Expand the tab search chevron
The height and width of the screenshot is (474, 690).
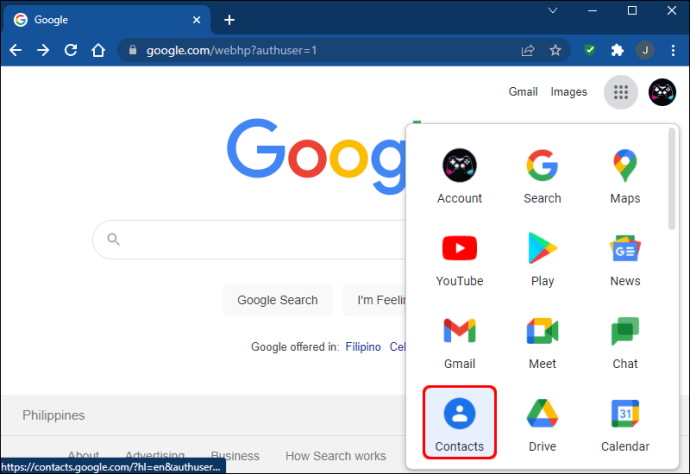pos(553,11)
